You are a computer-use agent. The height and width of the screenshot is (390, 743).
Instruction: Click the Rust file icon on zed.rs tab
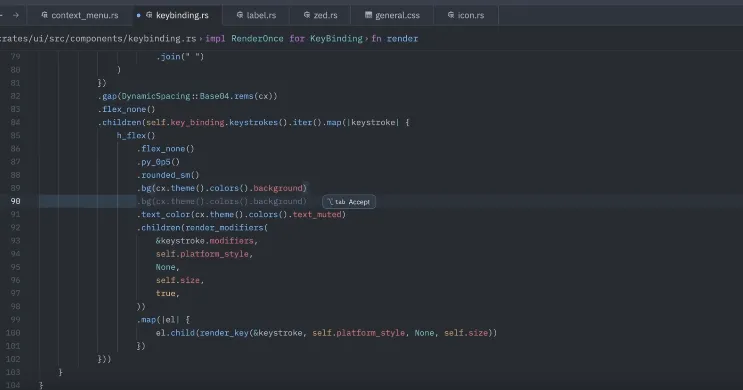point(307,15)
